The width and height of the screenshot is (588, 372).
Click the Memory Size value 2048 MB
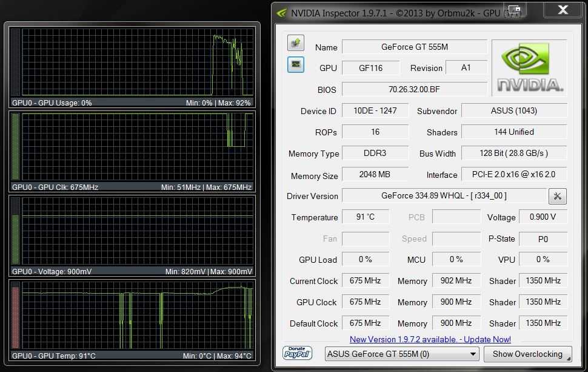[375, 174]
